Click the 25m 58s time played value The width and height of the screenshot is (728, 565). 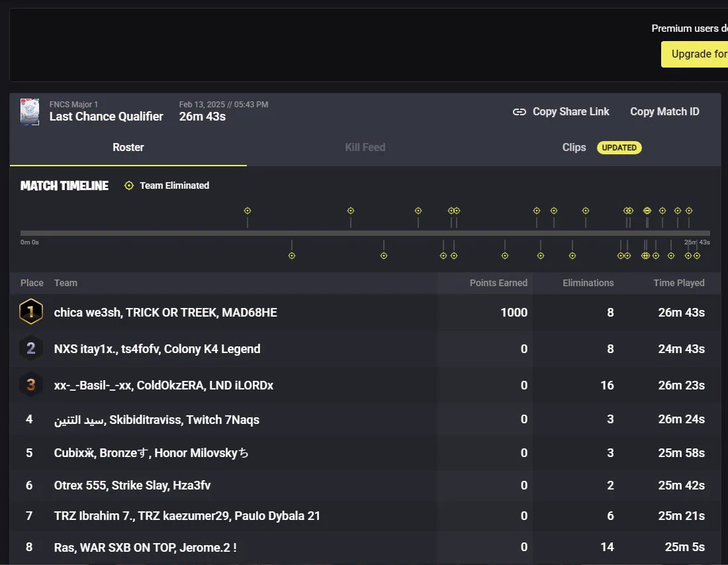pos(681,452)
